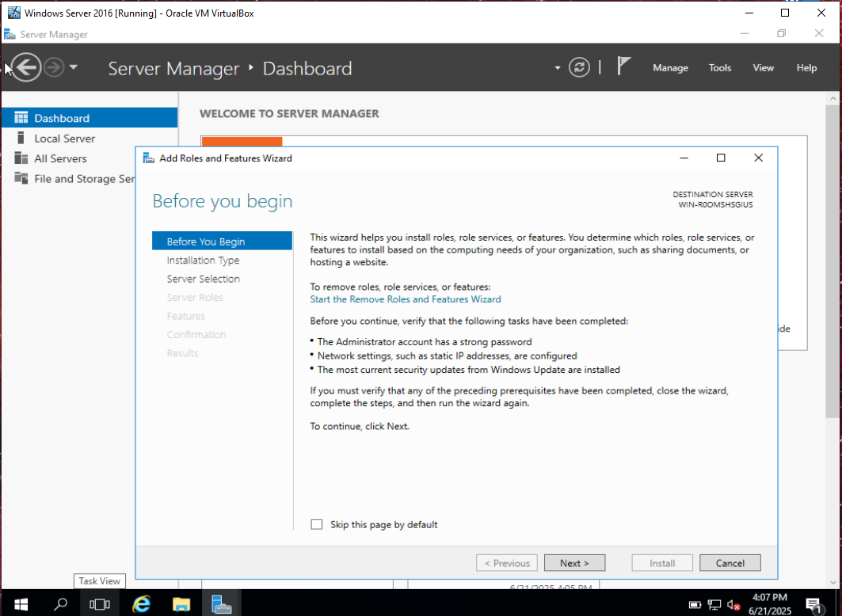842x616 pixels.
Task: Open File Explorer from taskbar
Action: coord(181,604)
